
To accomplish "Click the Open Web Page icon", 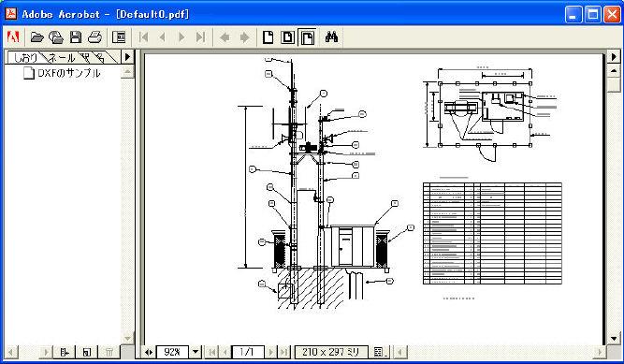I will click(x=56, y=37).
